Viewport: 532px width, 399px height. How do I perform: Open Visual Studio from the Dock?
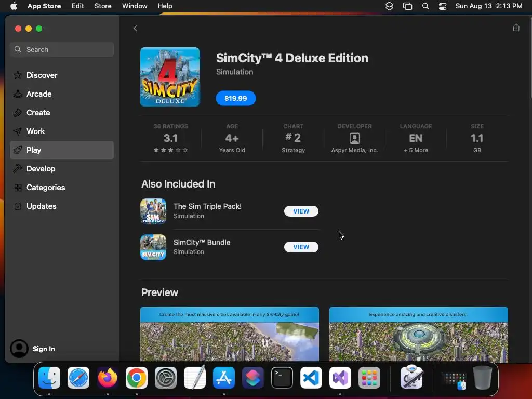(x=340, y=378)
